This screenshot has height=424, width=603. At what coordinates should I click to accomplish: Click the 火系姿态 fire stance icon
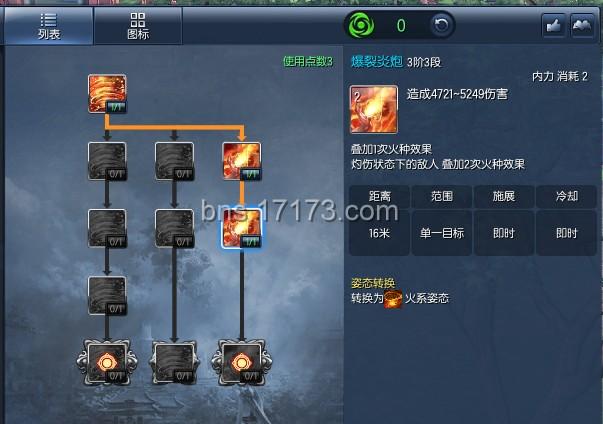click(393, 299)
